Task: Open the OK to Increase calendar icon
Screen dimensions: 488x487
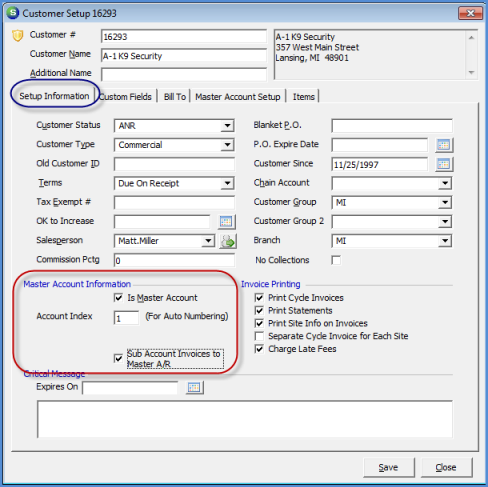Action: [226, 222]
